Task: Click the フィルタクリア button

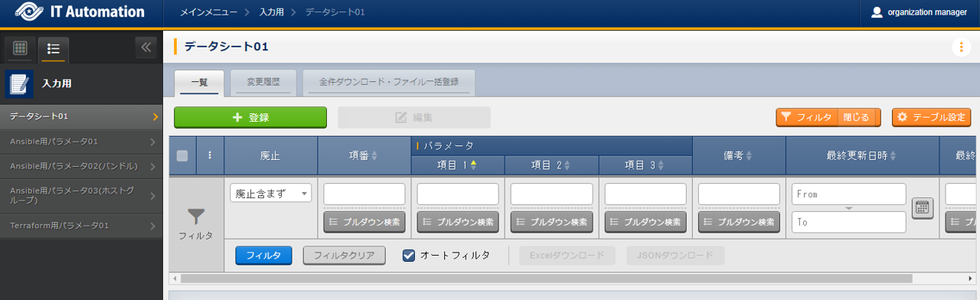Action: [x=344, y=256]
